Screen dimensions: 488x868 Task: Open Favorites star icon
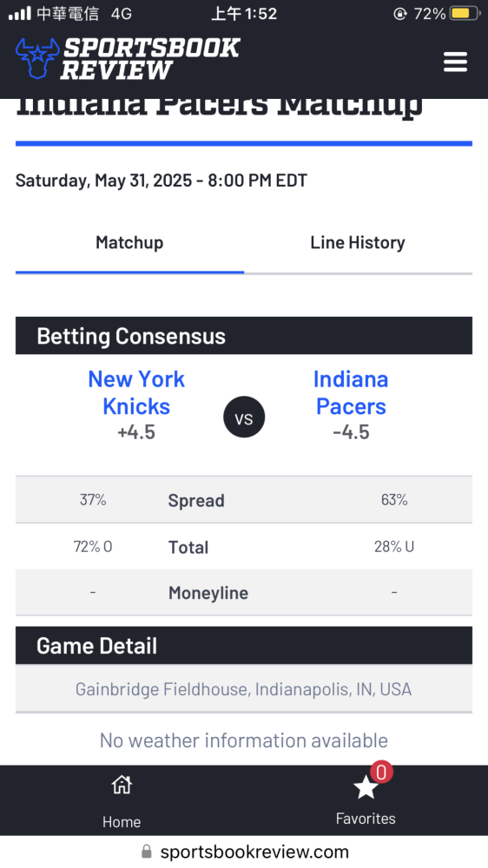(366, 786)
